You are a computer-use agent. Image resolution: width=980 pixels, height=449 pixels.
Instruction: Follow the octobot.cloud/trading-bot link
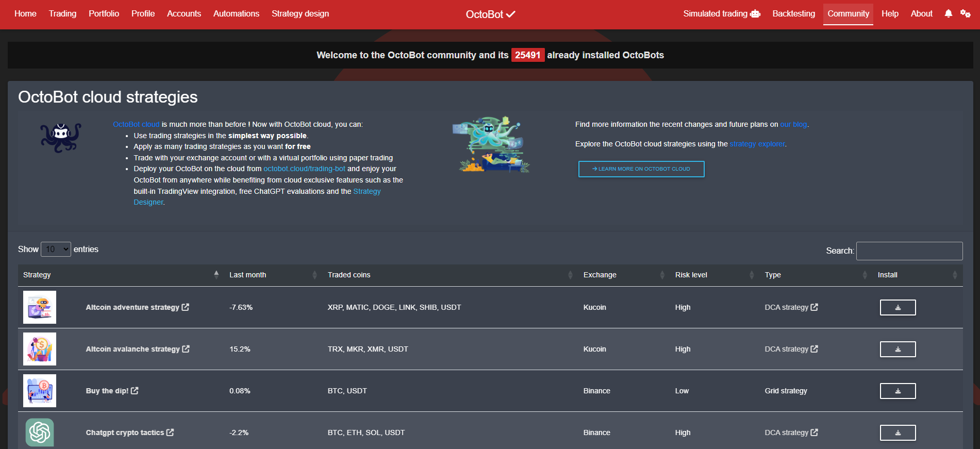click(304, 169)
